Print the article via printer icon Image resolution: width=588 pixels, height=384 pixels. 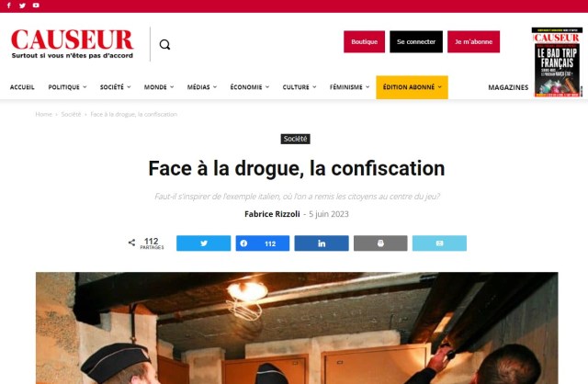point(380,243)
